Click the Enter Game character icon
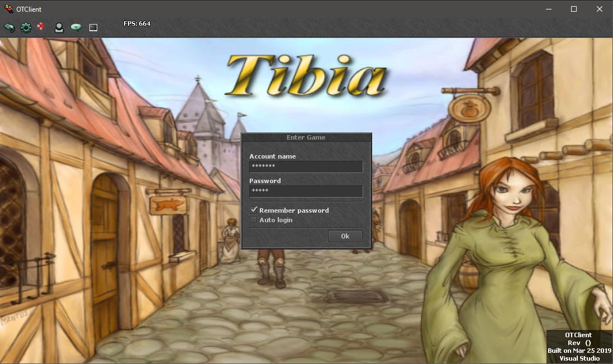 (x=59, y=27)
